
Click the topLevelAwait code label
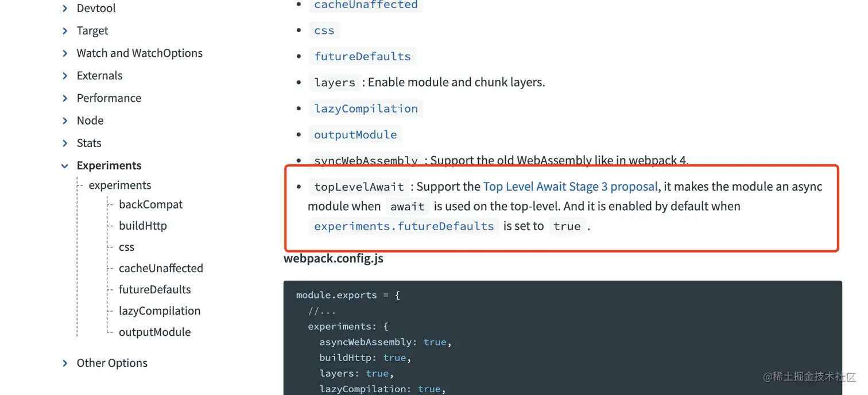(x=359, y=187)
